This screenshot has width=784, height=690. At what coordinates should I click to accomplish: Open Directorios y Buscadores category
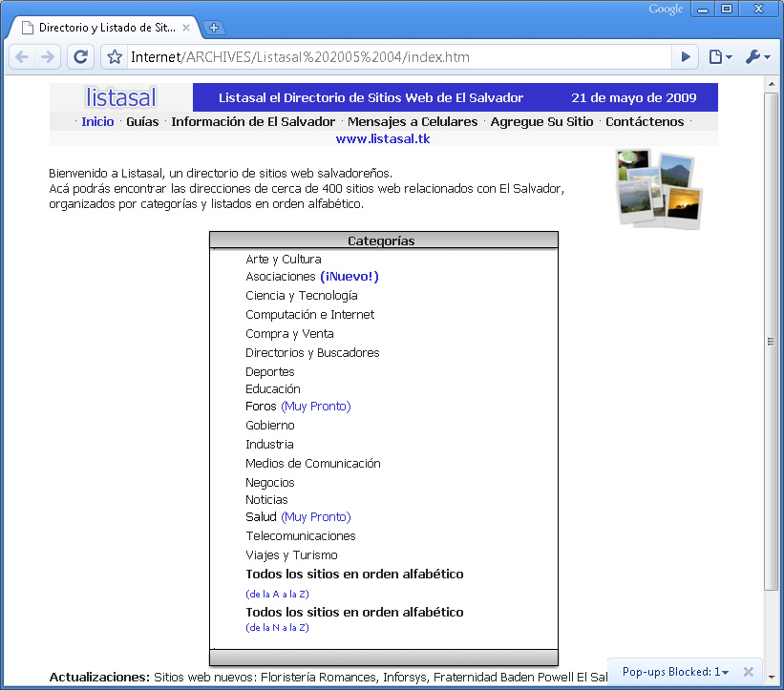(312, 352)
